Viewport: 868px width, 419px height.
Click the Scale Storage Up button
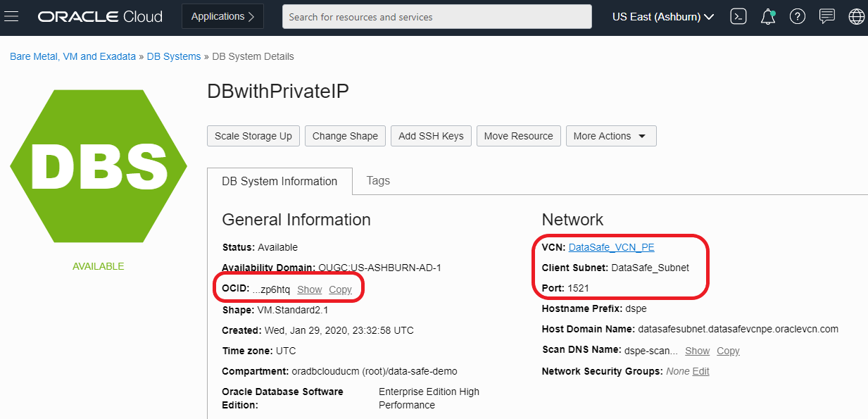pos(253,136)
